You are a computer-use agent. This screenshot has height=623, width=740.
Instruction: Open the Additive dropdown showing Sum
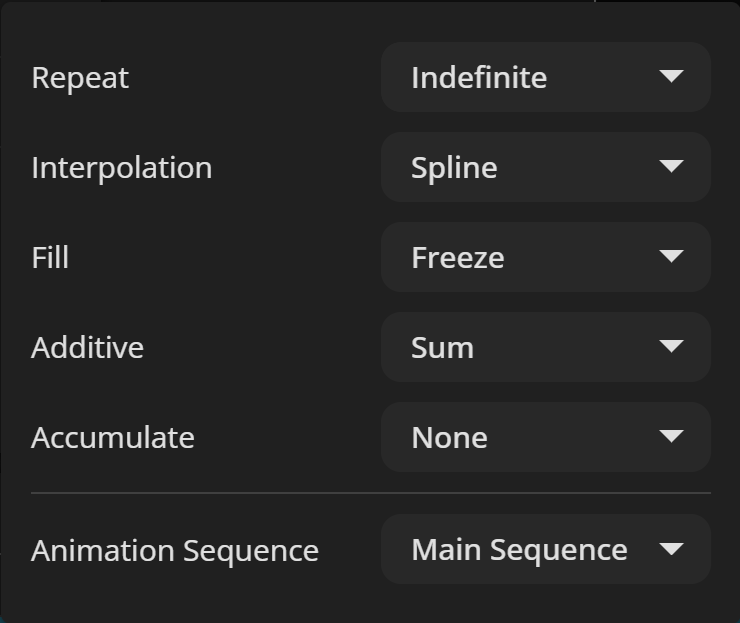pyautogui.click(x=545, y=347)
